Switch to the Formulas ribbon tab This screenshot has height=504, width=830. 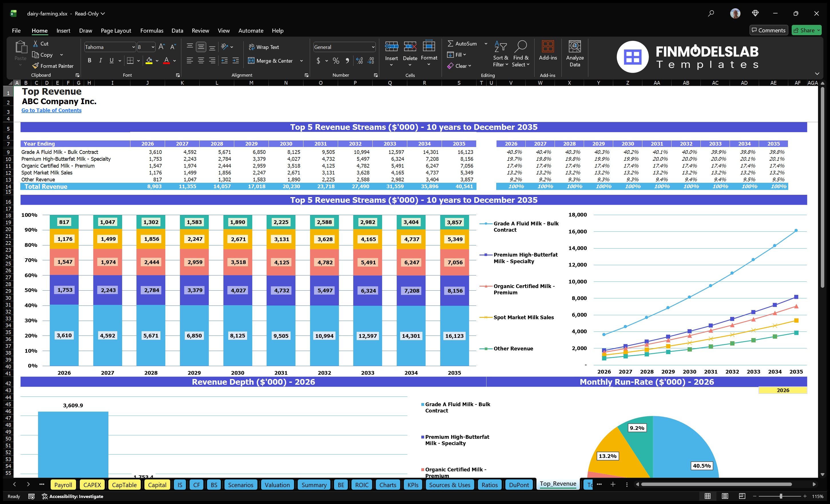coord(152,30)
